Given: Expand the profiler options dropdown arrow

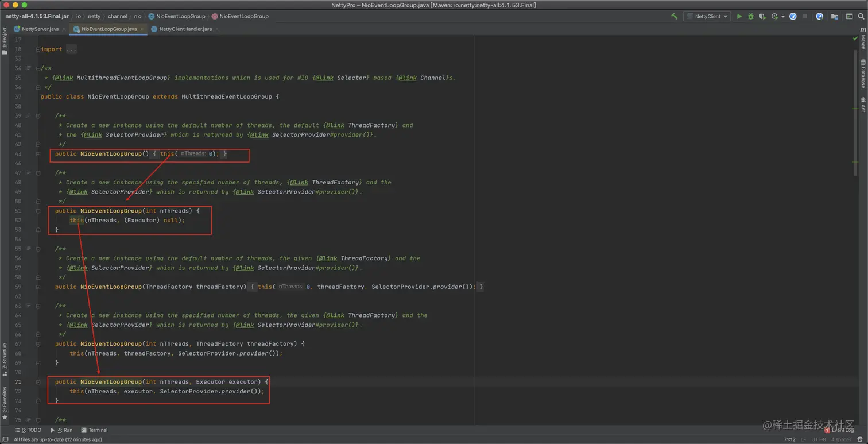Looking at the screenshot, I should coord(783,17).
